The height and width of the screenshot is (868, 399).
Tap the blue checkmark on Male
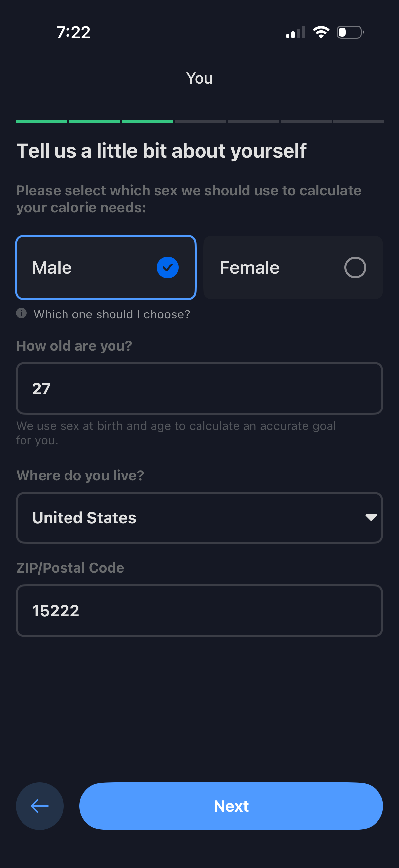167,267
